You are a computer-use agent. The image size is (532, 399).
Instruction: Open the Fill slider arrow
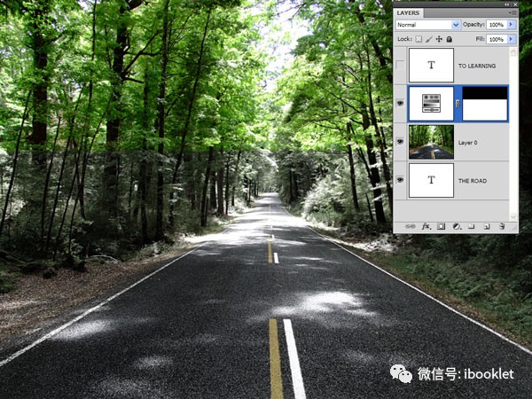tap(512, 39)
